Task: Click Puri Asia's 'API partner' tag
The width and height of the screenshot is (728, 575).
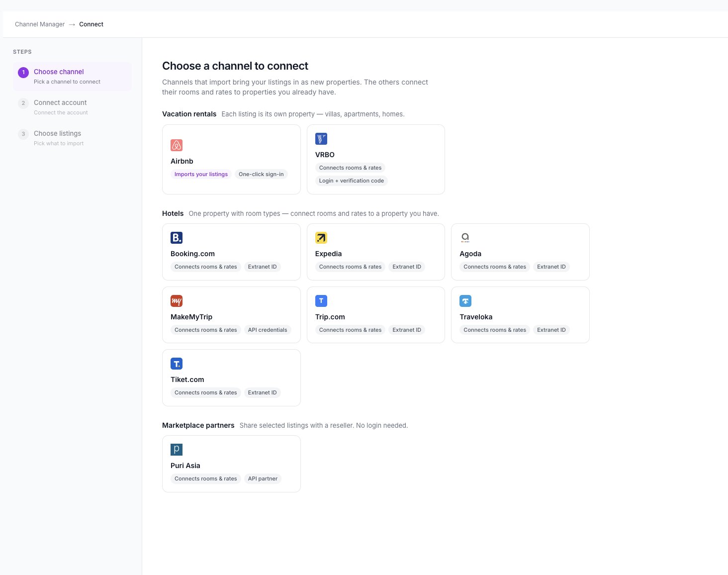Action: (x=263, y=479)
